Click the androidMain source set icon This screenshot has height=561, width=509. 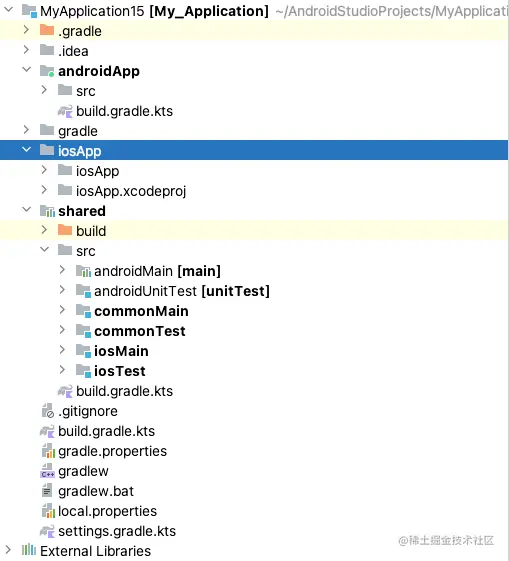tap(83, 271)
